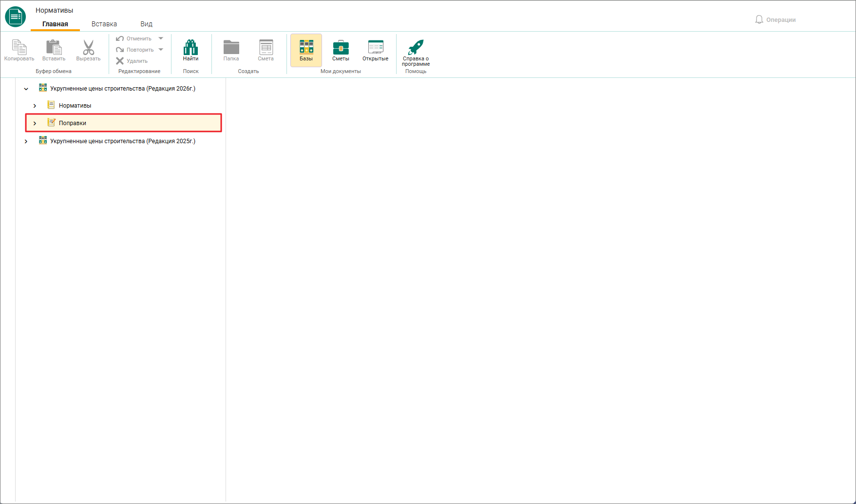This screenshot has width=856, height=504.
Task: Open the Отменить undo history dropdown arrow
Action: coord(161,38)
